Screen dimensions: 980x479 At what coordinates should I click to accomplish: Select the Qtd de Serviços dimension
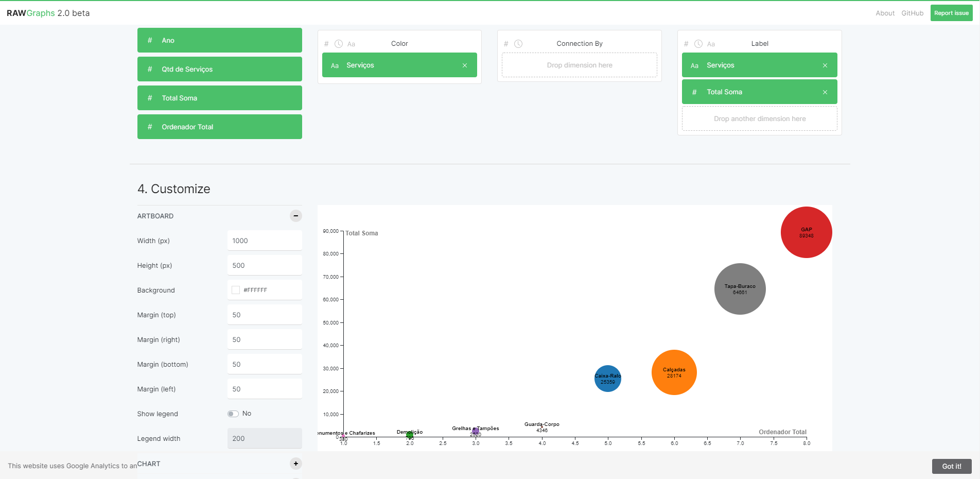point(220,69)
